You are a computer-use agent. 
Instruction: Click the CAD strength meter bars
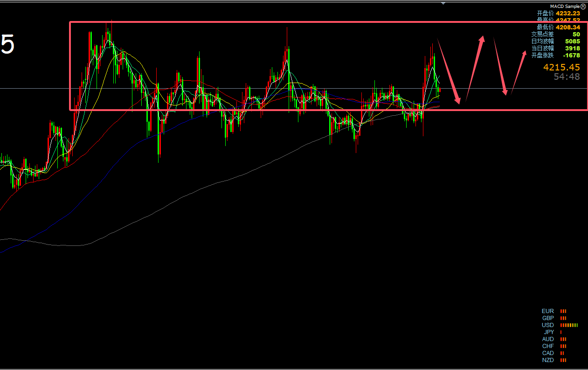(x=562, y=353)
